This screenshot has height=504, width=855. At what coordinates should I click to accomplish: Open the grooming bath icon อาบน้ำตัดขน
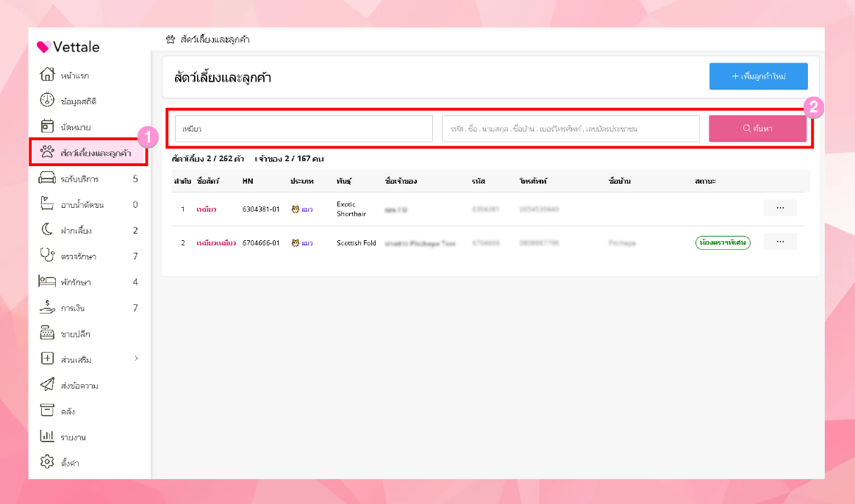click(x=48, y=204)
